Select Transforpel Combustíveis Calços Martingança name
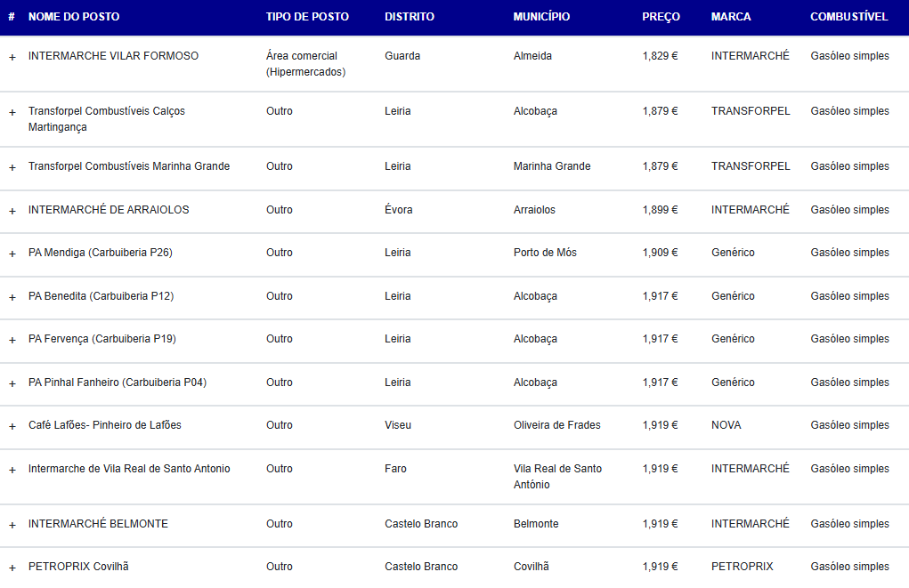This screenshot has width=909, height=588. click(107, 119)
